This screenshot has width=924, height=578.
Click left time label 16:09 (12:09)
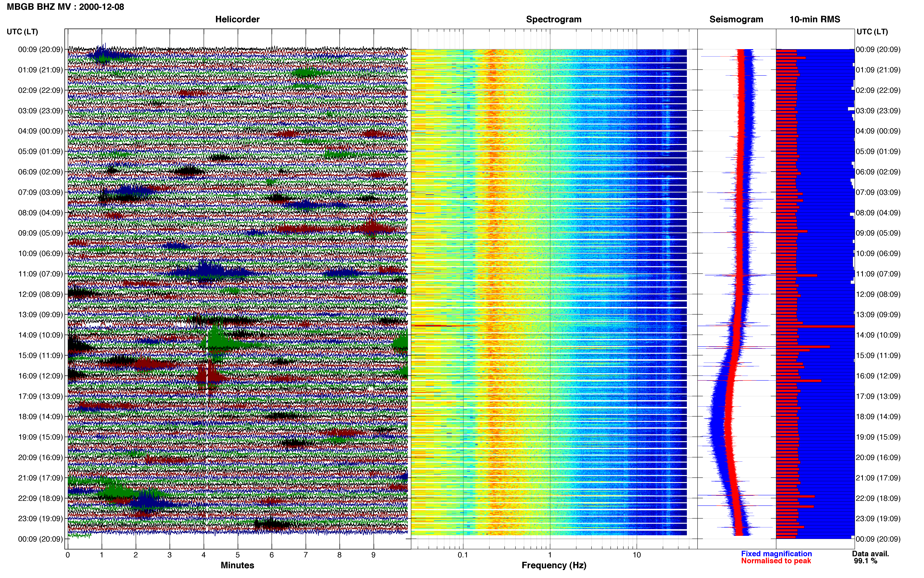[x=40, y=376]
